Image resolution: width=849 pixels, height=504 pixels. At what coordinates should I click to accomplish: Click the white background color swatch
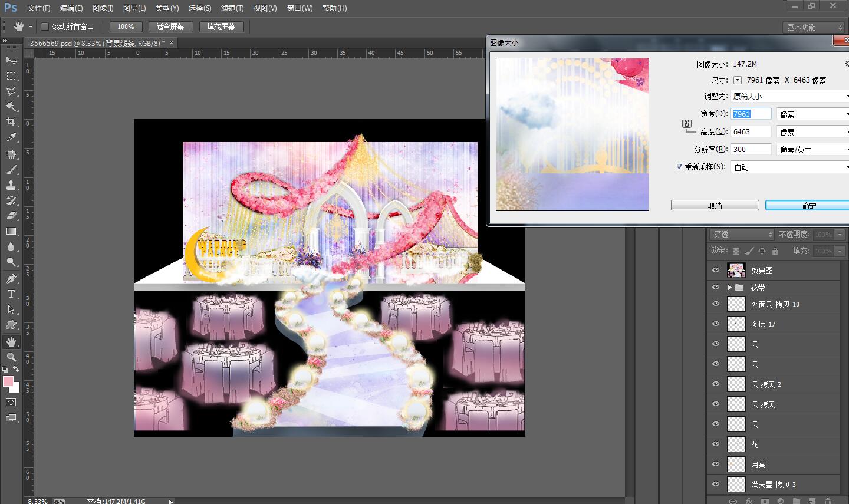click(16, 389)
